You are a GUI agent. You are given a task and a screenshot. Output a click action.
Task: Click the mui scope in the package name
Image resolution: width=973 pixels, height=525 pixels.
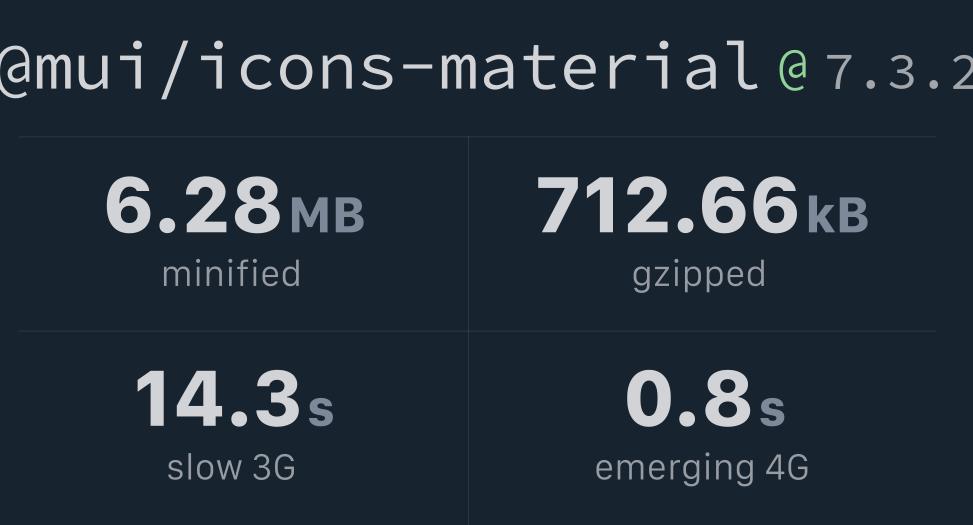pyautogui.click(x=91, y=66)
